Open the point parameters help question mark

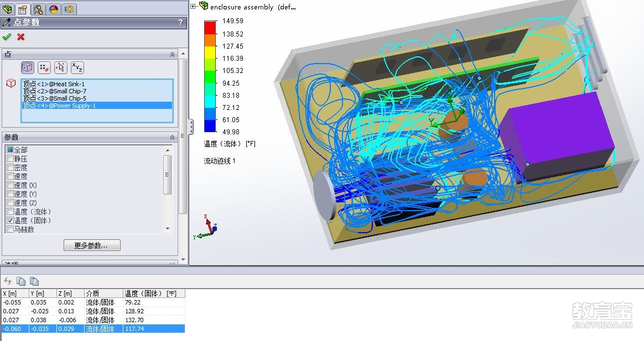[x=180, y=23]
